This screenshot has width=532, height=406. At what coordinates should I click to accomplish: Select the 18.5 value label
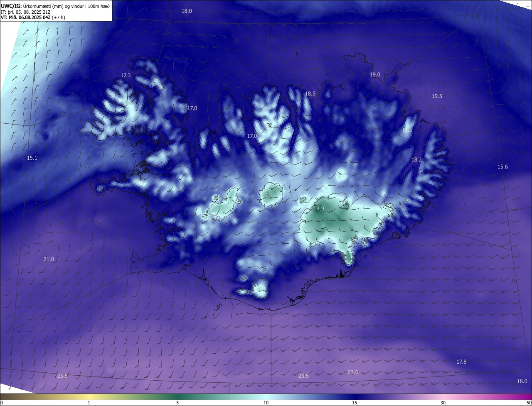click(310, 94)
